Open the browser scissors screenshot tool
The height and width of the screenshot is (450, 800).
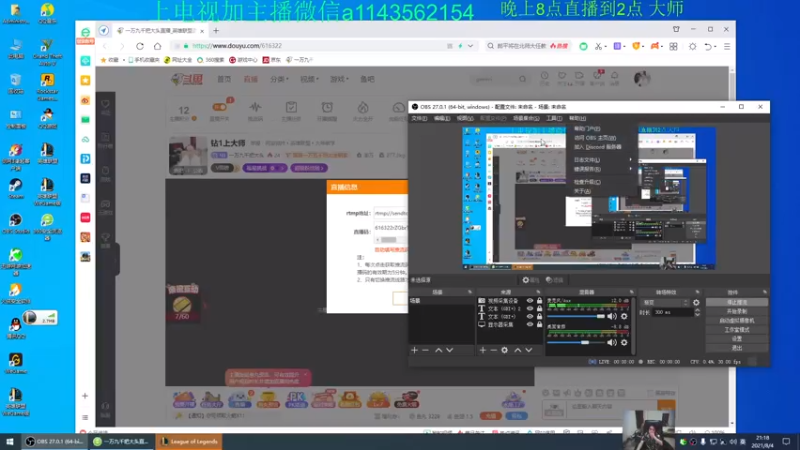598,46
